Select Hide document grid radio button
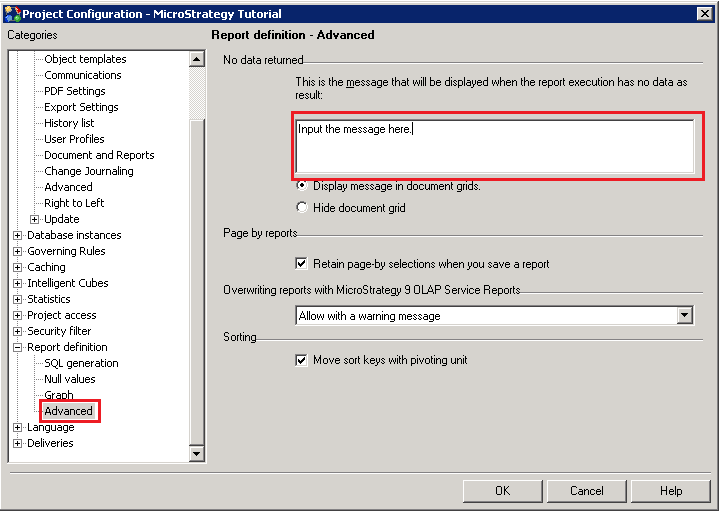 point(302,208)
